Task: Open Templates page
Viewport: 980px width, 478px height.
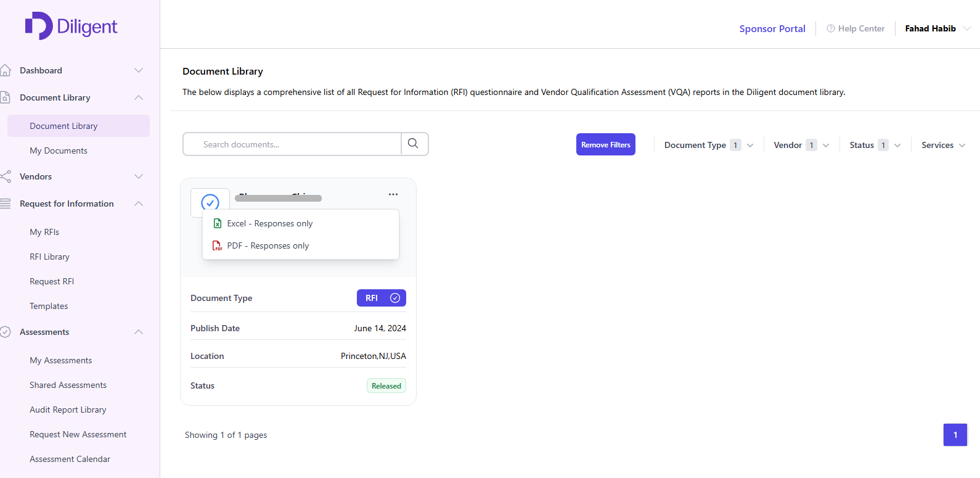Action: tap(49, 306)
